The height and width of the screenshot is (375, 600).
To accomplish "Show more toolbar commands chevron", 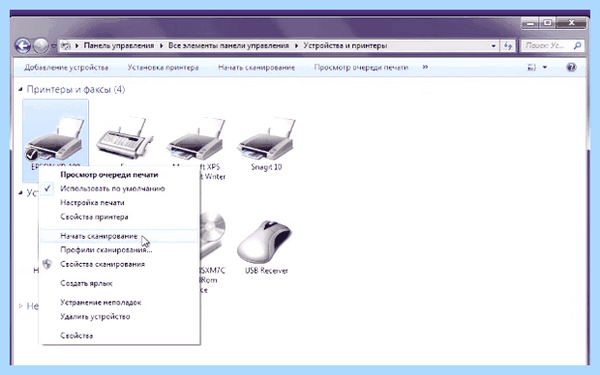I will (425, 67).
